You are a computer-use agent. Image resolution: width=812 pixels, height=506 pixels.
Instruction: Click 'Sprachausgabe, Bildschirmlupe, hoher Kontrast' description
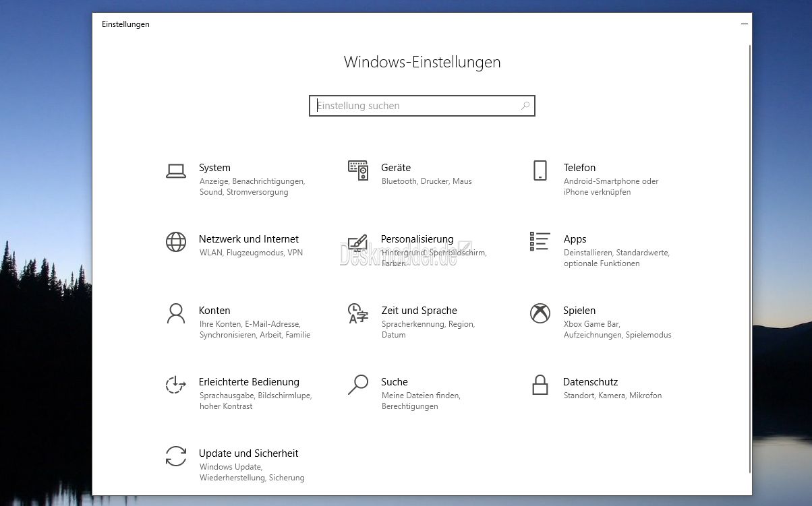(256, 401)
